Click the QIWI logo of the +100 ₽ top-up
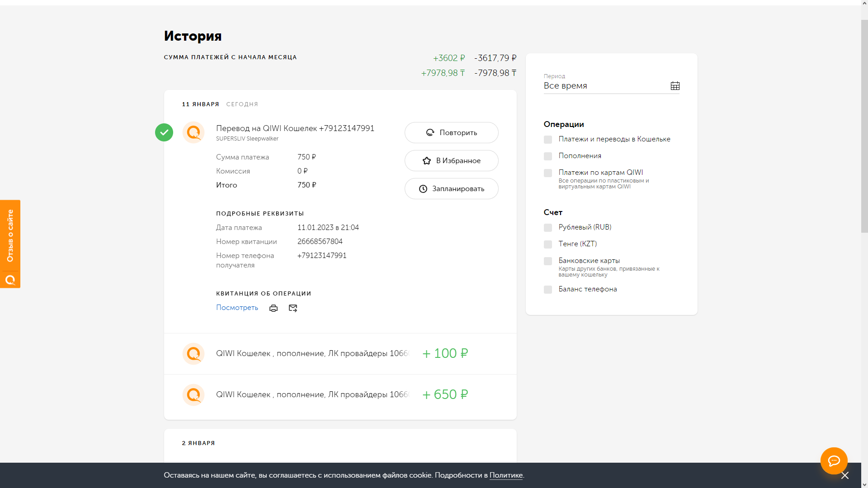The height and width of the screenshot is (488, 868). click(x=193, y=354)
